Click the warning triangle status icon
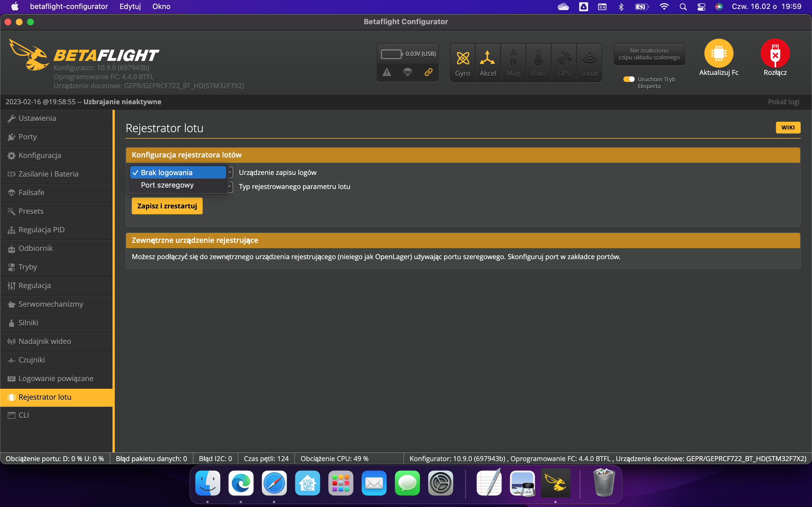The height and width of the screenshot is (507, 812). 387,72
